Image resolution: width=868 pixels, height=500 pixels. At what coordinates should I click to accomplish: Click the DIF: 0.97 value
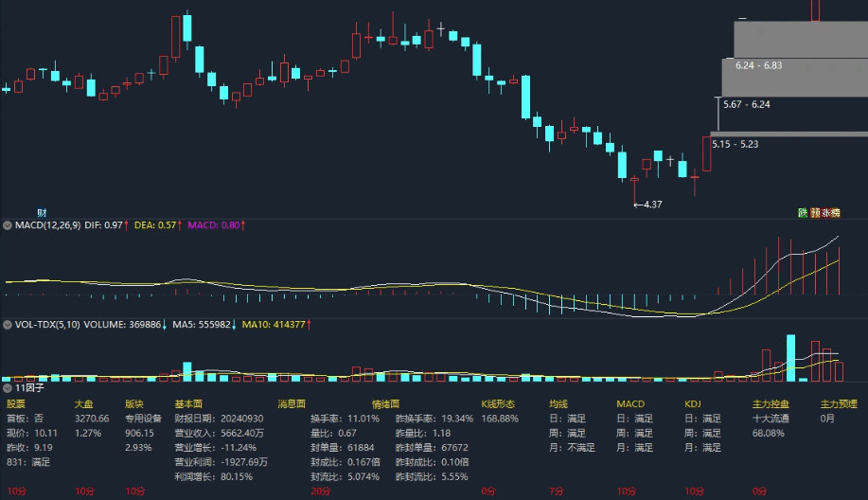coord(103,225)
